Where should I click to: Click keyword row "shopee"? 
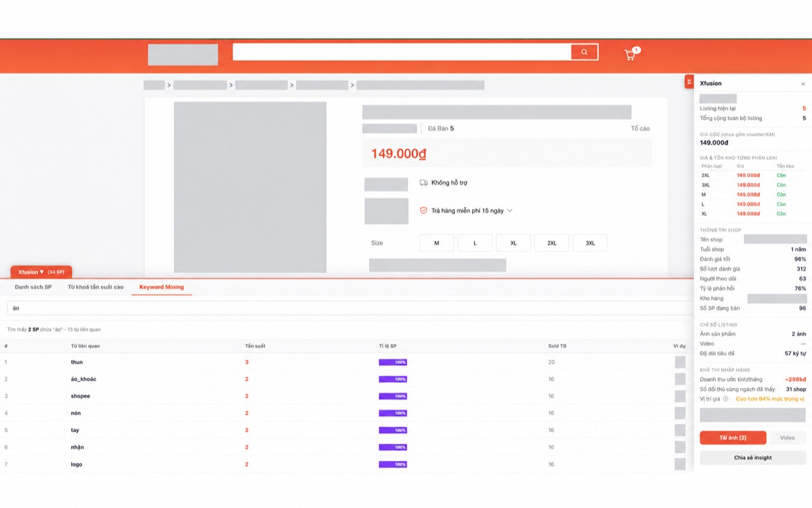click(346, 396)
